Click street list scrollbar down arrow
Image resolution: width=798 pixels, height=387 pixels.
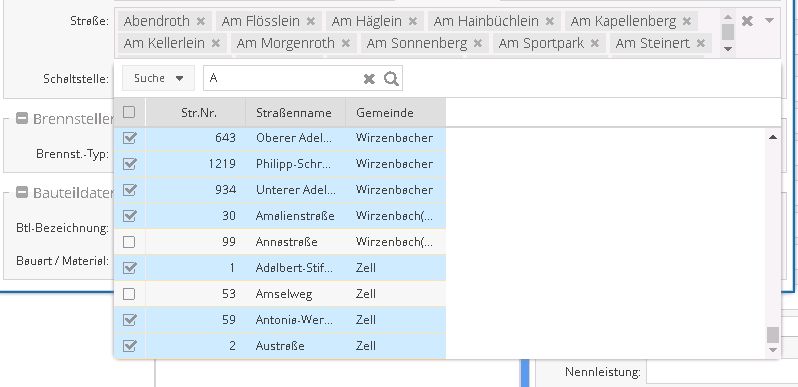point(773,350)
